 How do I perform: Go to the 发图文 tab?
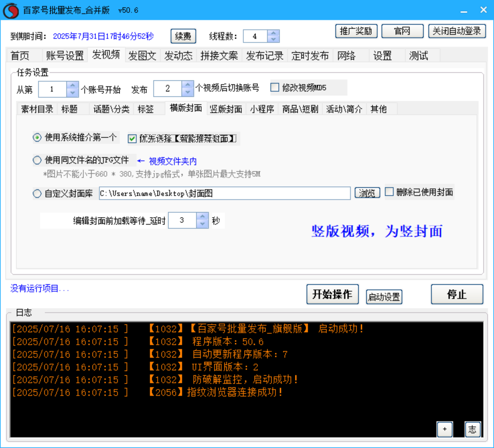pos(142,56)
